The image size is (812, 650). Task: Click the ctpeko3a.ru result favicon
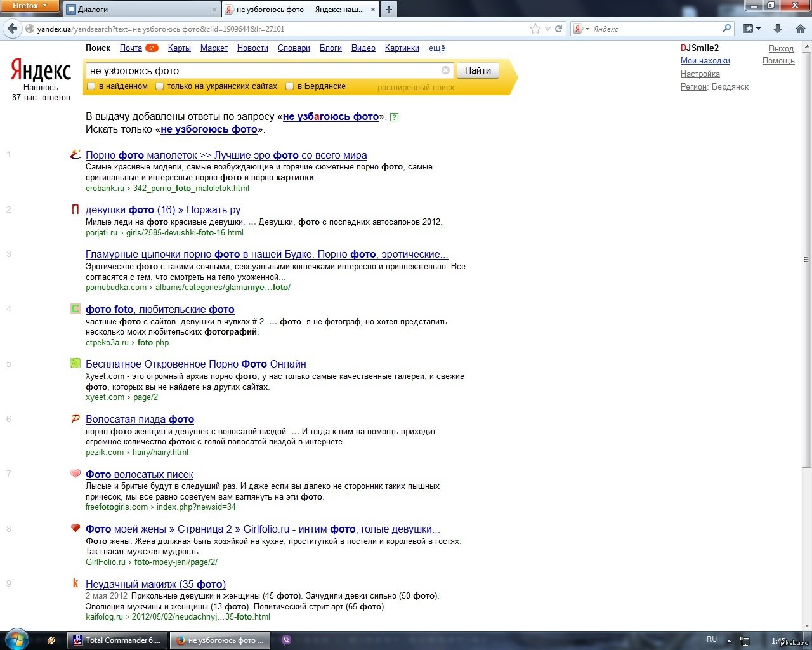(75, 308)
